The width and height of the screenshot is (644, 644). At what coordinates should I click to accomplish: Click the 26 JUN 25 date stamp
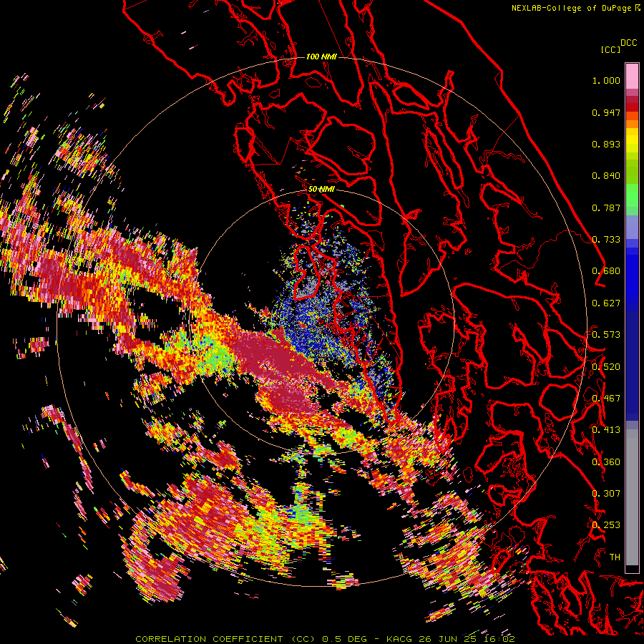point(447,639)
